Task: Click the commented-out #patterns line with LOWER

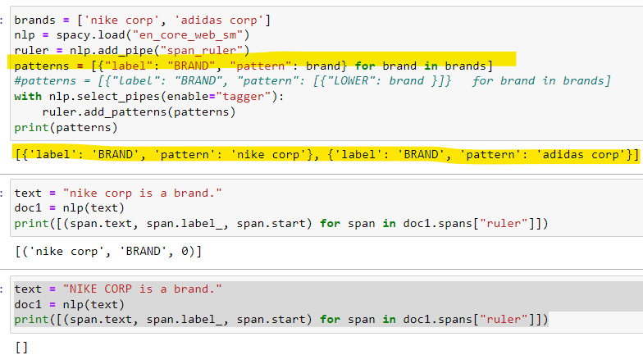Action: coord(312,80)
